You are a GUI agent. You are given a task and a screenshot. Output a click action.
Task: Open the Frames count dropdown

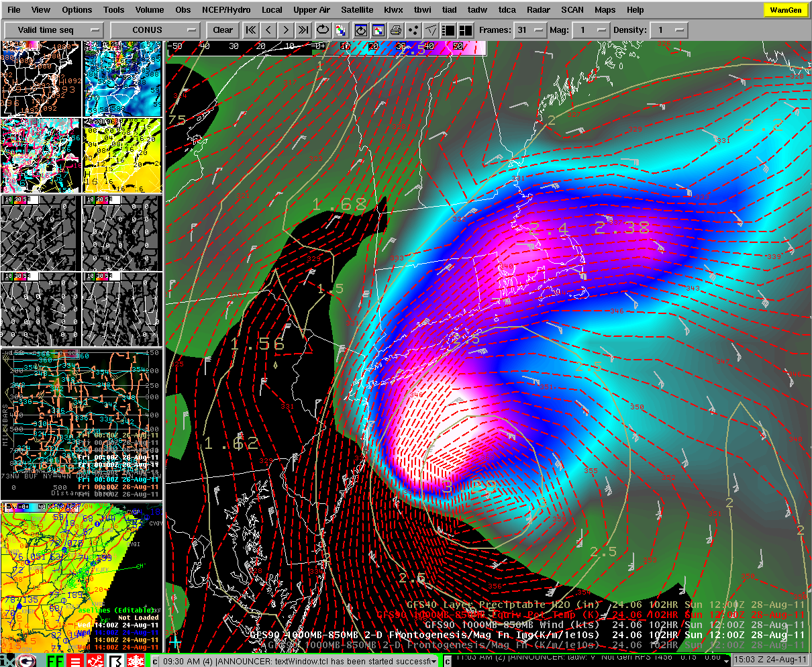point(529,30)
